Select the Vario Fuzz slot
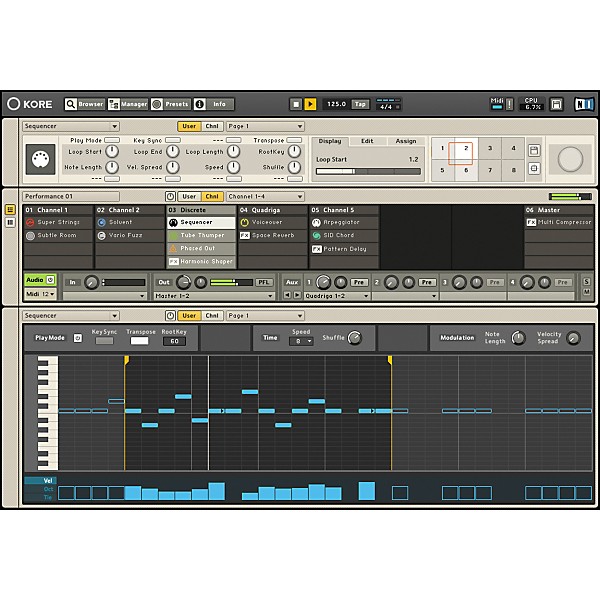Screen dimensions: 600x600 [x=130, y=235]
